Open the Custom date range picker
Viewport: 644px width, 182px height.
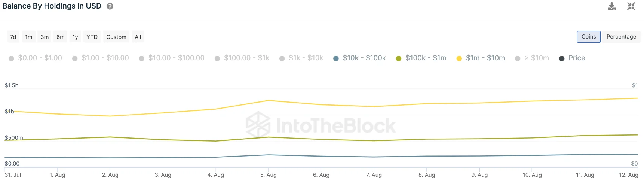(x=116, y=37)
